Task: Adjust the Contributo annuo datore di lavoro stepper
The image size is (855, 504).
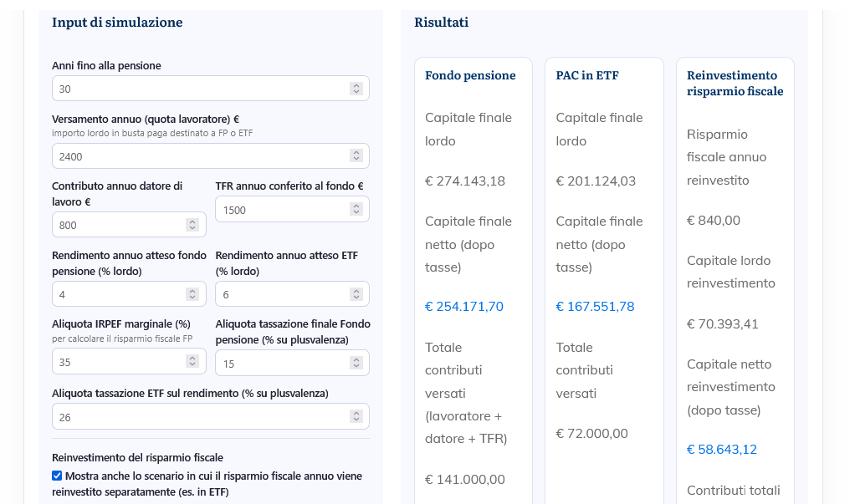Action: pyautogui.click(x=192, y=225)
